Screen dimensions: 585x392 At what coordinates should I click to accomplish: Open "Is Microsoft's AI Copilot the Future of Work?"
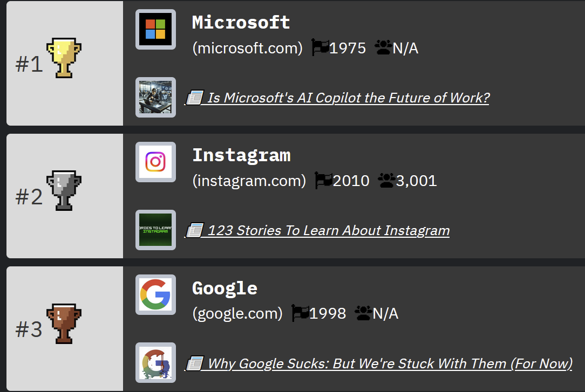click(x=349, y=98)
